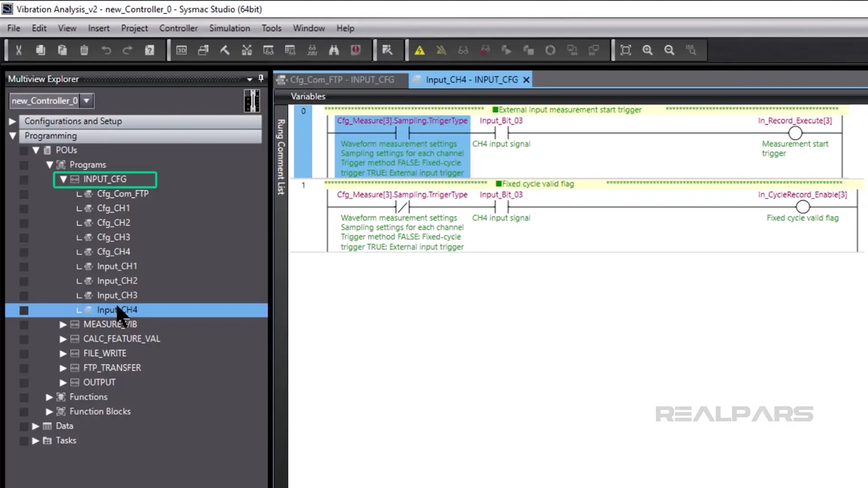The height and width of the screenshot is (488, 868).
Task: Click the 100% zoom reset icon
Action: tap(691, 50)
